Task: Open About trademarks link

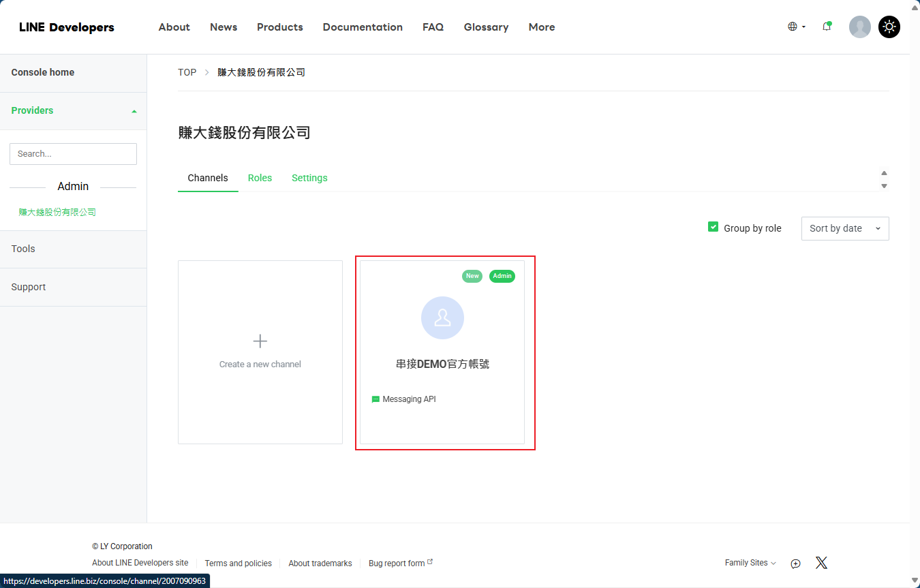Action: click(320, 563)
